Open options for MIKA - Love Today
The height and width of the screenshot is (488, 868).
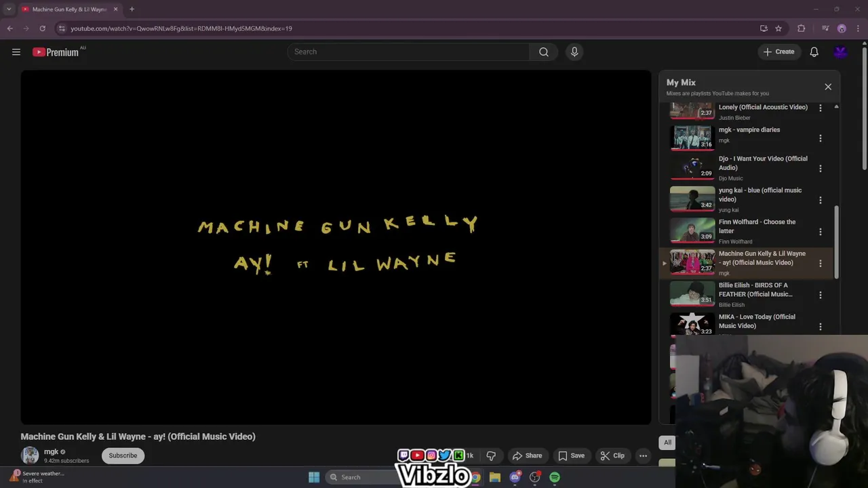[820, 327]
